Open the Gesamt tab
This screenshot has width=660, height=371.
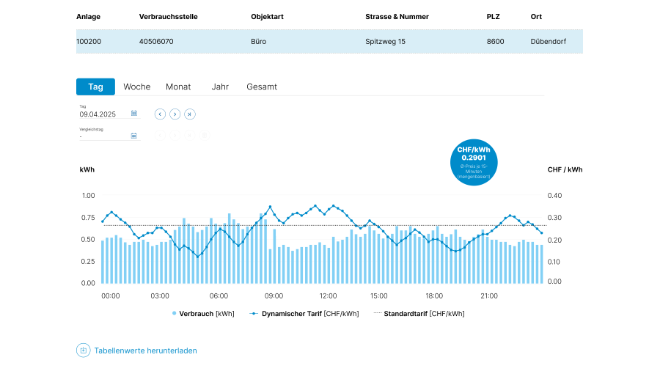tap(262, 87)
